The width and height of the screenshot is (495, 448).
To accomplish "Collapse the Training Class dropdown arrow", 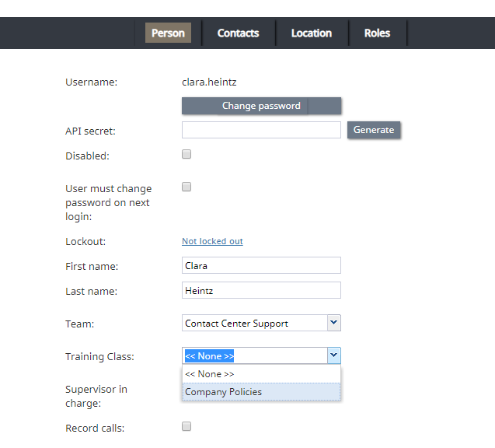I will (333, 355).
